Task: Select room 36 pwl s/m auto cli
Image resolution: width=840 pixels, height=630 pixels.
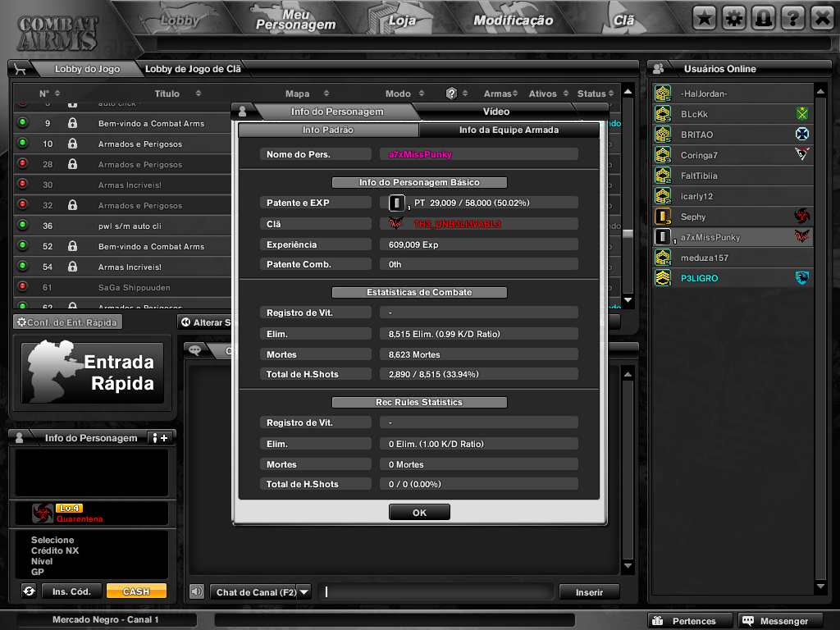Action: tap(123, 226)
